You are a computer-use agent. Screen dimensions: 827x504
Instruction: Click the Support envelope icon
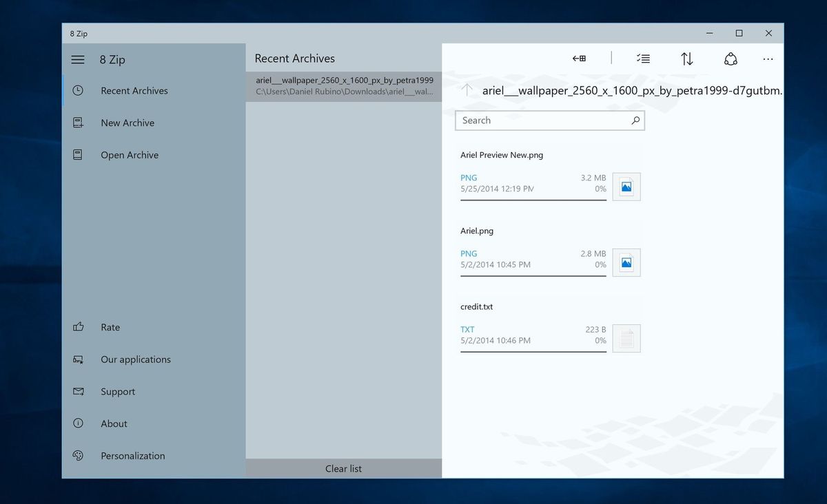(x=78, y=391)
